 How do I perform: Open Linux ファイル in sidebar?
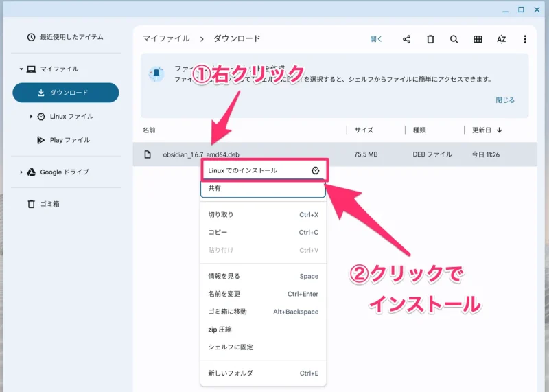(x=71, y=116)
